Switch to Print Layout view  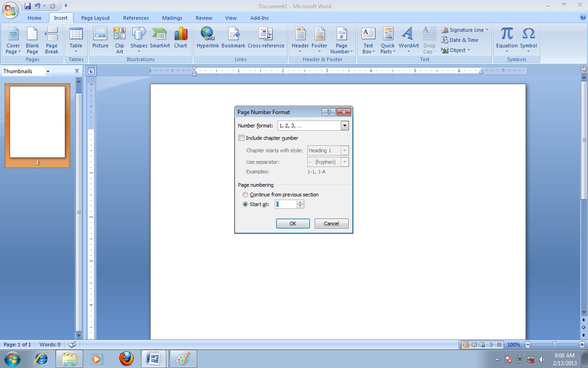(466, 345)
